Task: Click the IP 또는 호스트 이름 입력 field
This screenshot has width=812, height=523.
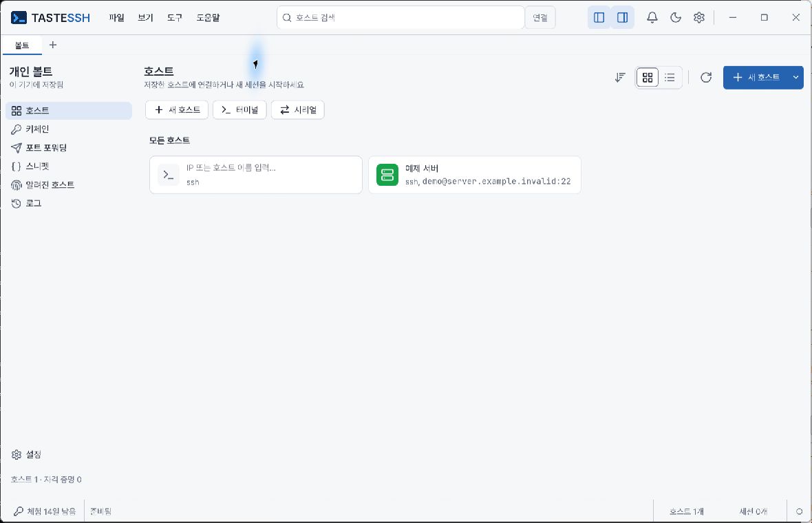Action: pos(256,175)
